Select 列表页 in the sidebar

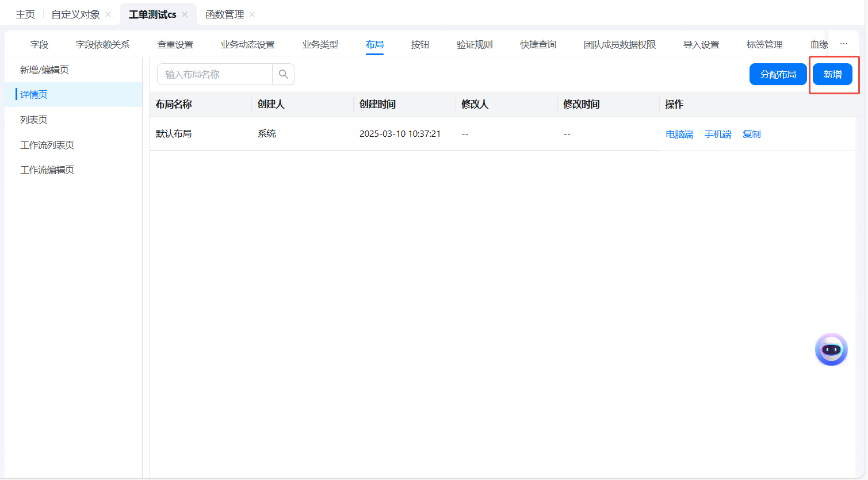click(x=74, y=120)
